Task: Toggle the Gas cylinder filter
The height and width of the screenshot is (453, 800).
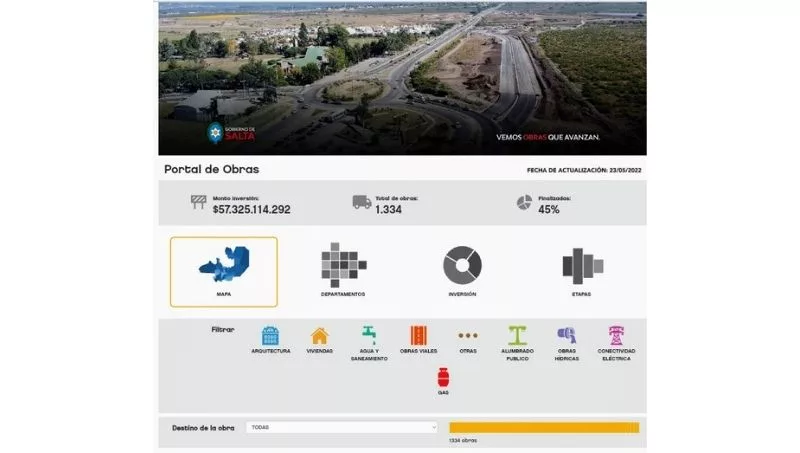Action: [443, 378]
